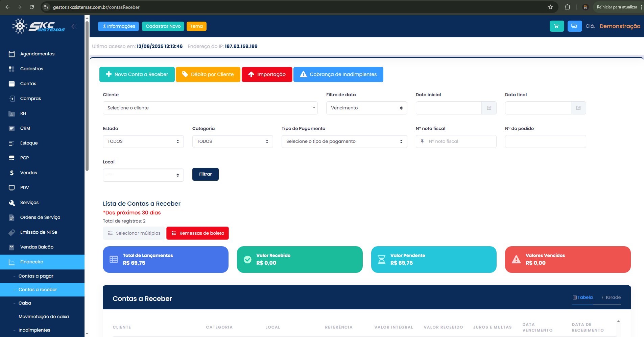Expand the Cliente selection dropdown
The image size is (644, 337).
pos(210,108)
